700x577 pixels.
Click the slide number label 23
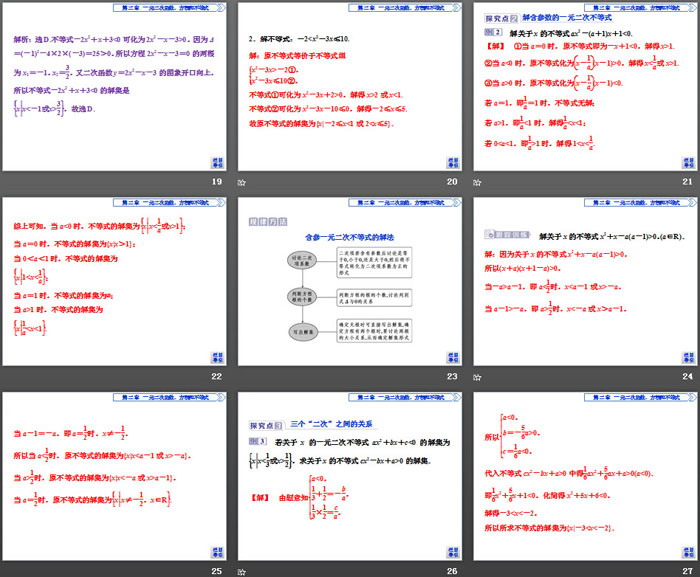(x=452, y=376)
